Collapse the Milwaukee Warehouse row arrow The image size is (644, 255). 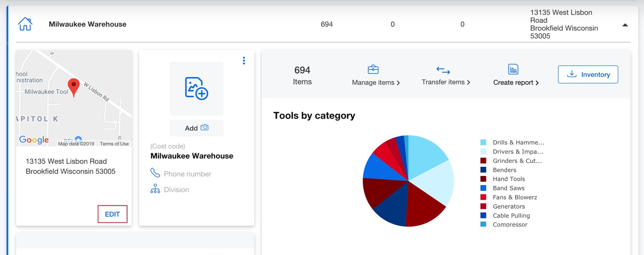coord(625,25)
